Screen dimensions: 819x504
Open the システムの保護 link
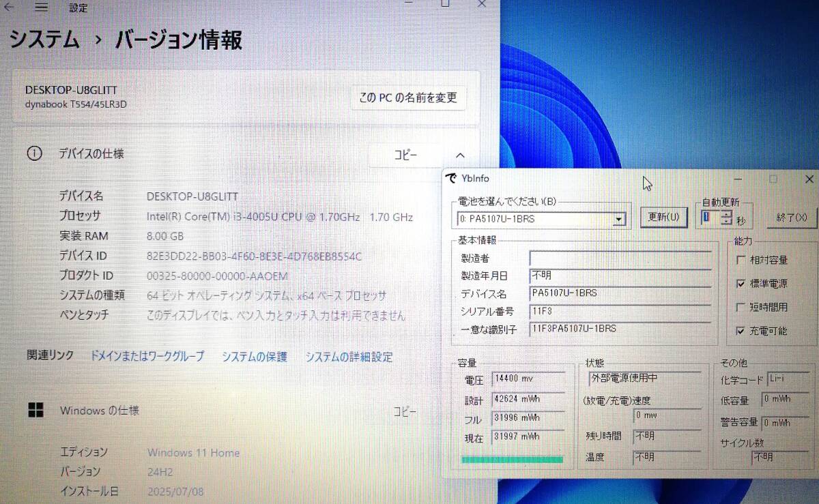tap(255, 357)
